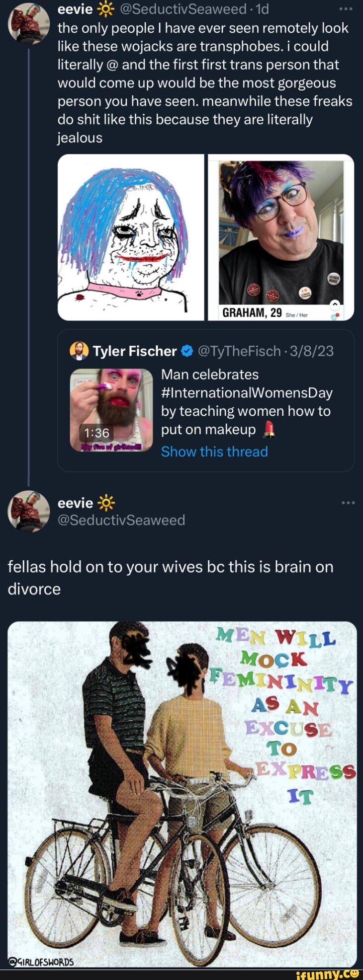Screen dimensions: 363x980
Task: Click the sun emoji beside the top eevie name
Action: (106, 9)
